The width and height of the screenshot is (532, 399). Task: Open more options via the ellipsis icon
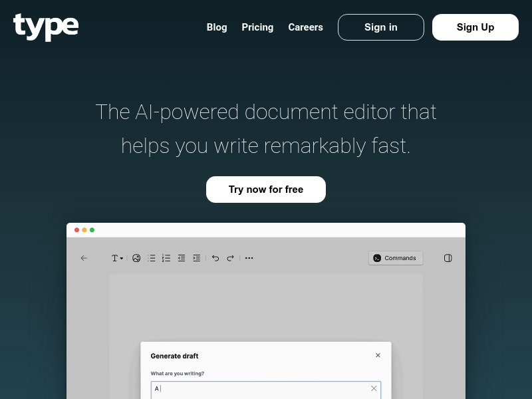(x=249, y=258)
